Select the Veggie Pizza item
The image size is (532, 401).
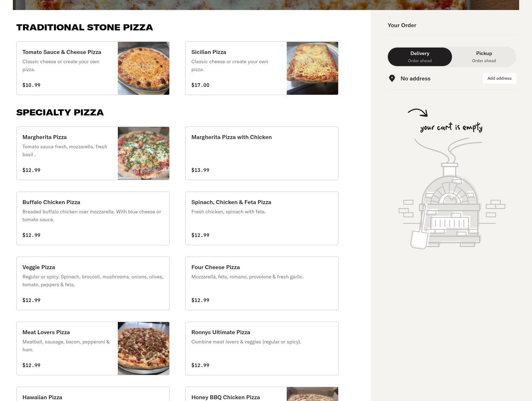click(x=93, y=283)
